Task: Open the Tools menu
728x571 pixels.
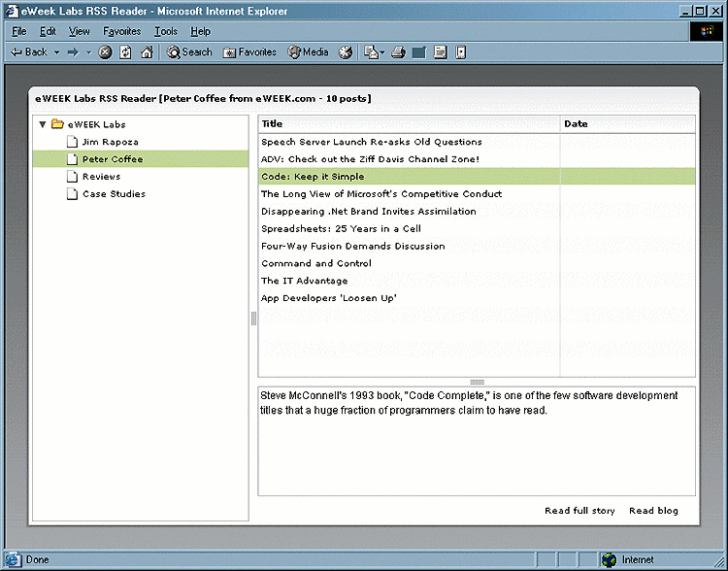Action: tap(166, 31)
